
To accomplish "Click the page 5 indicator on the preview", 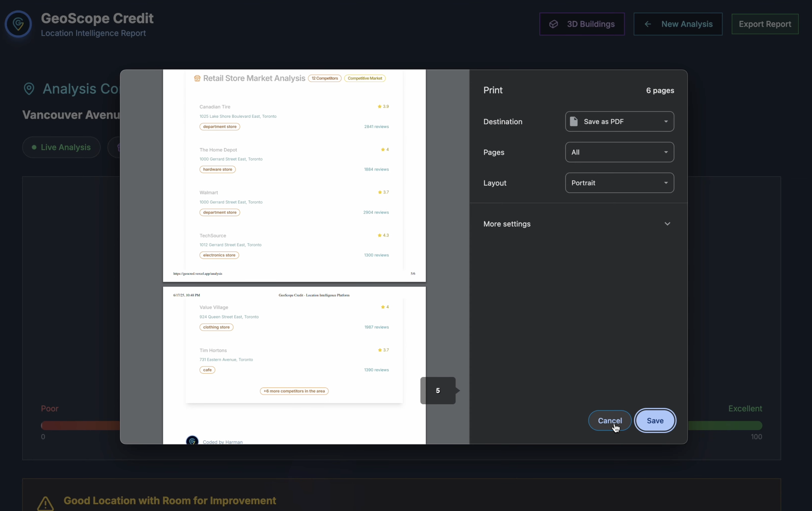I will [x=438, y=390].
